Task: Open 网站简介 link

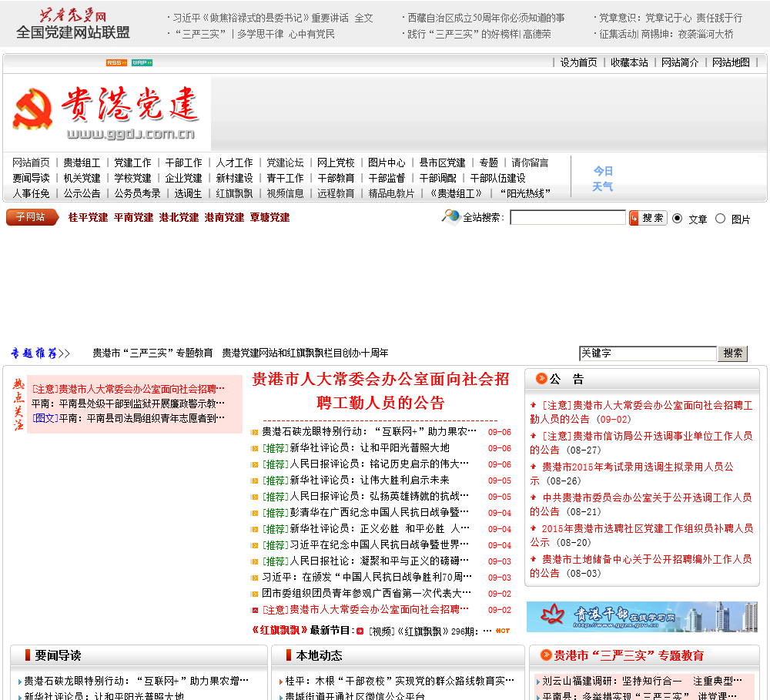Action: click(x=680, y=62)
